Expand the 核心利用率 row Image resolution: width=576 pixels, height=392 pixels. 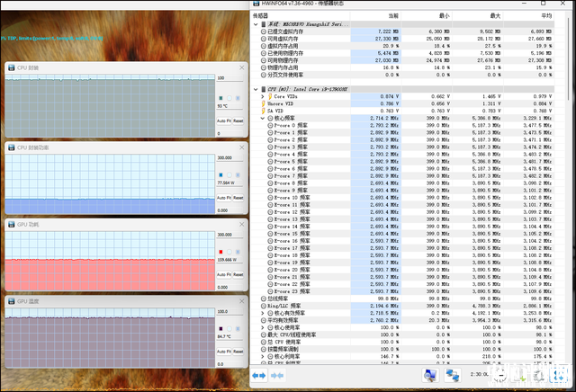point(262,356)
